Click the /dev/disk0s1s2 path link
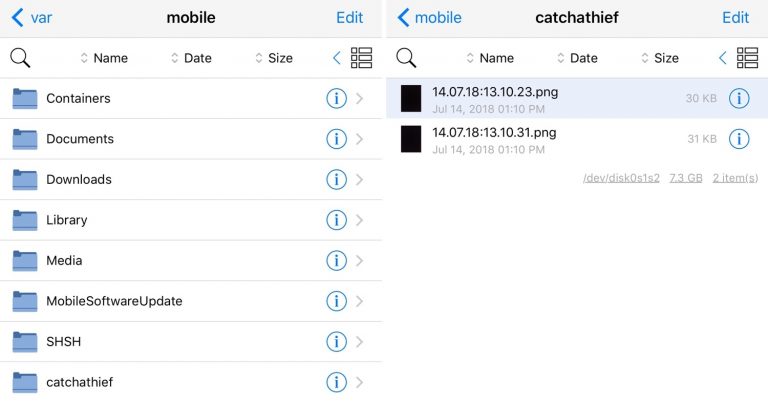768x402 pixels. [621, 178]
